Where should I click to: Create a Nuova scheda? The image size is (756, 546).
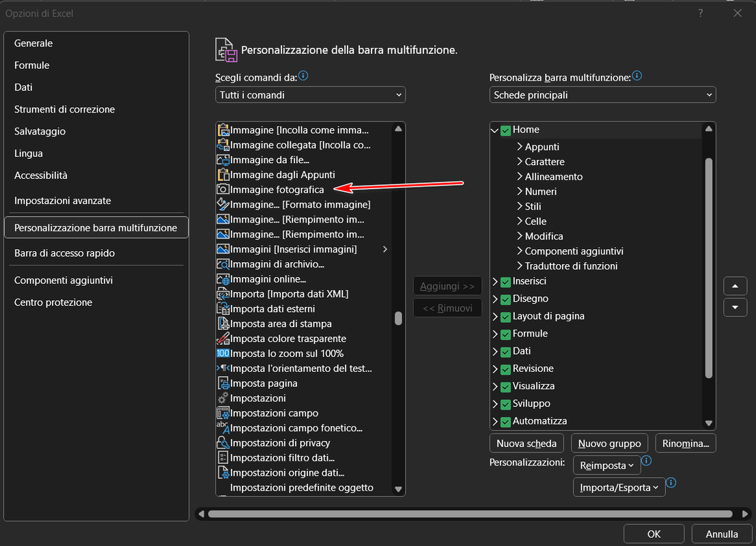pyautogui.click(x=527, y=444)
